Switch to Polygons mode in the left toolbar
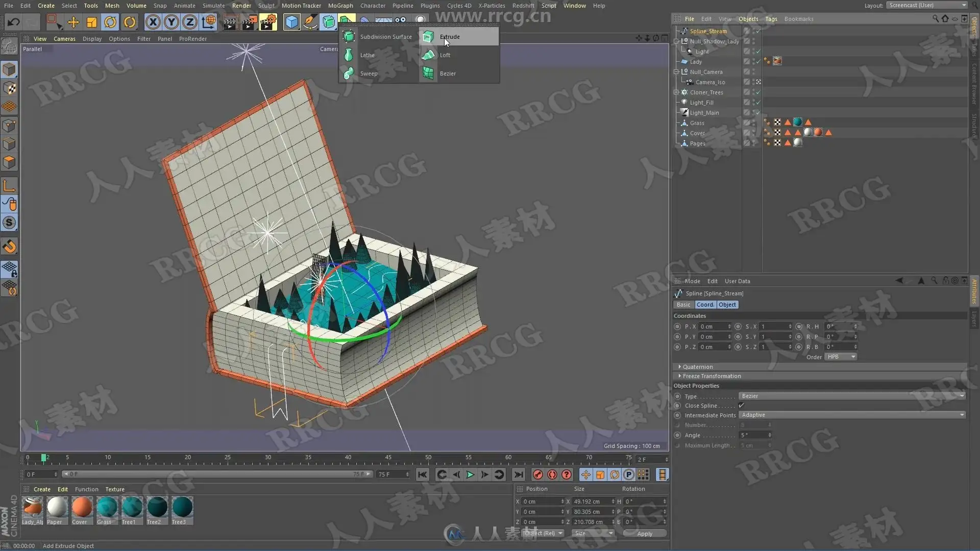The height and width of the screenshot is (551, 980). [9, 163]
